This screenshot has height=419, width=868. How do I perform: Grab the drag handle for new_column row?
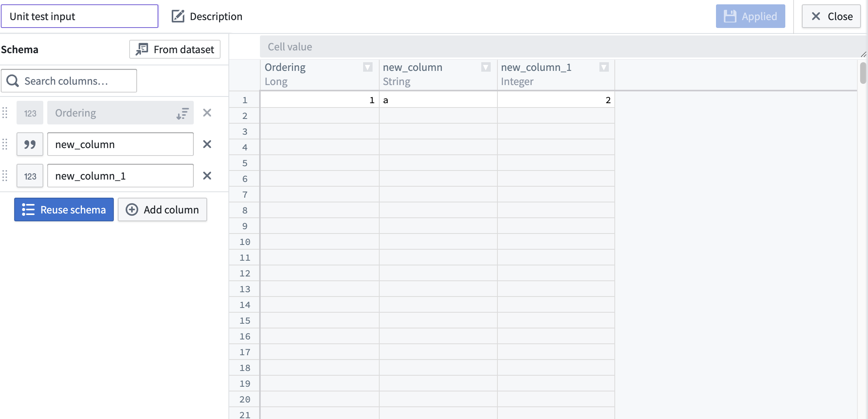(x=5, y=145)
